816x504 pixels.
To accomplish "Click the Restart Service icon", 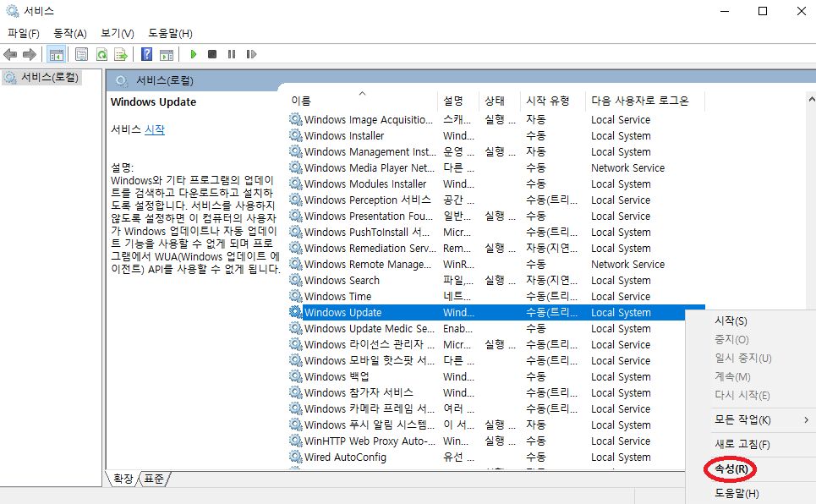I will click(251, 54).
